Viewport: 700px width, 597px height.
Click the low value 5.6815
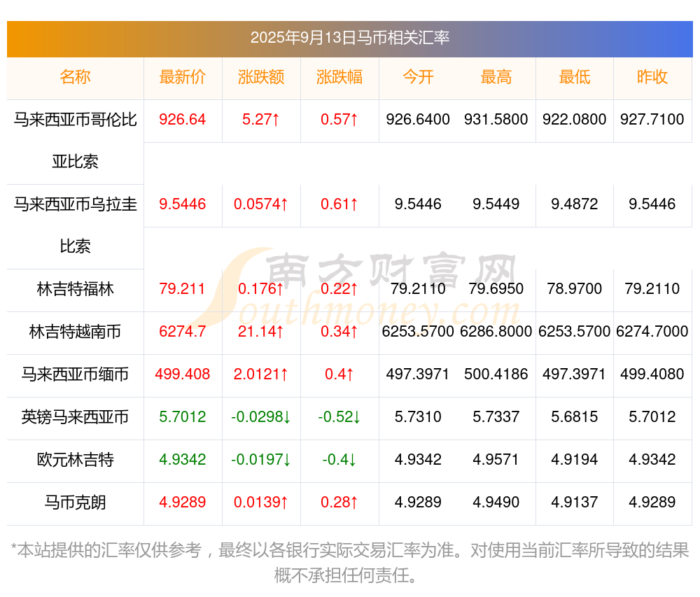point(575,417)
